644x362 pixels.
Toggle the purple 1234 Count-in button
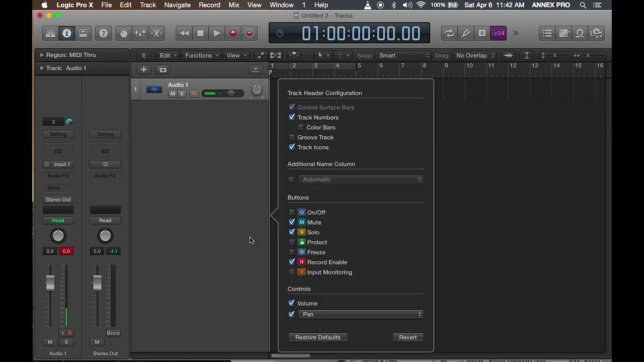[498, 34]
